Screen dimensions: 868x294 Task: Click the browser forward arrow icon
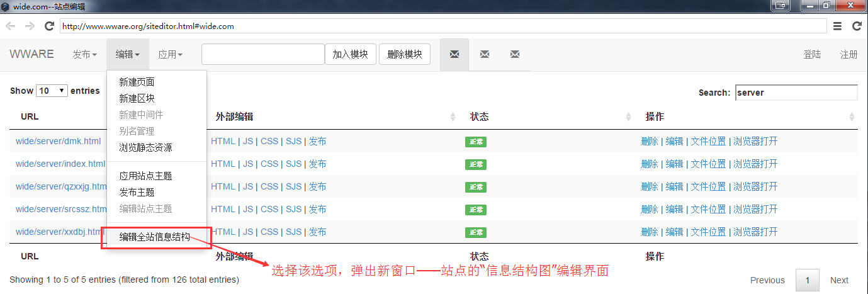(30, 26)
